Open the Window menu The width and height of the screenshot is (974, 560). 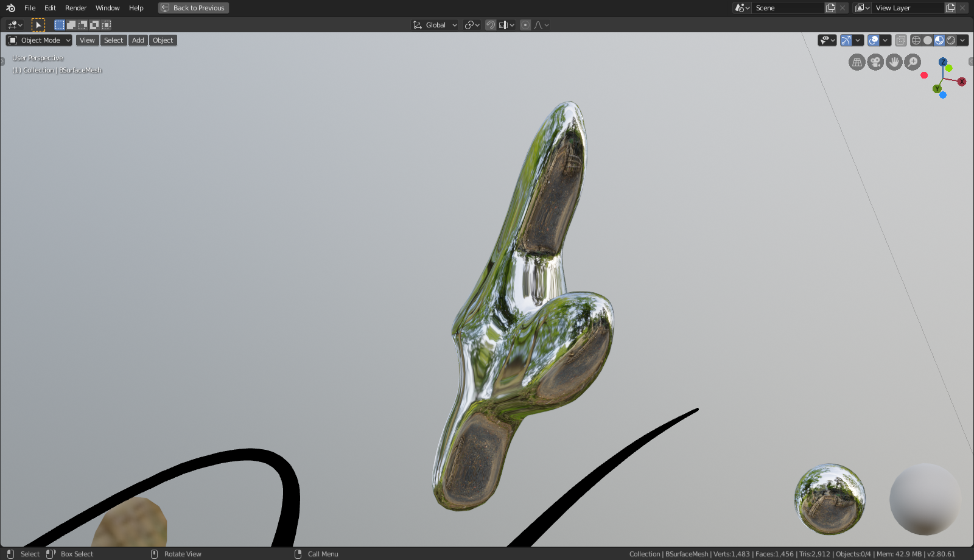[107, 8]
